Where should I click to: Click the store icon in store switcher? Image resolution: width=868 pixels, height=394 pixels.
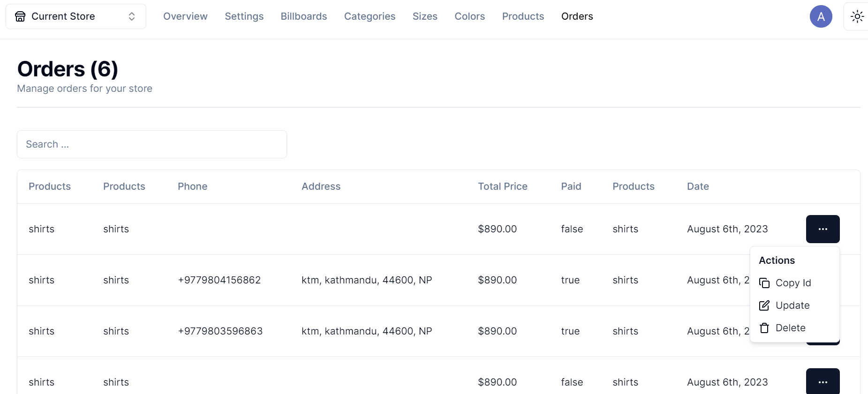coord(20,16)
